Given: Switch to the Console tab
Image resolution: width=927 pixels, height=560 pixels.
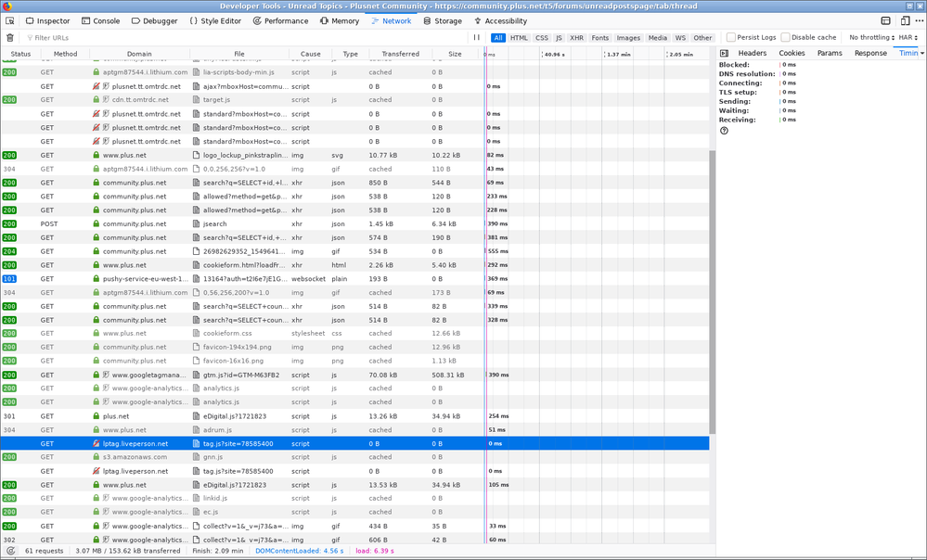Looking at the screenshot, I should pos(100,20).
